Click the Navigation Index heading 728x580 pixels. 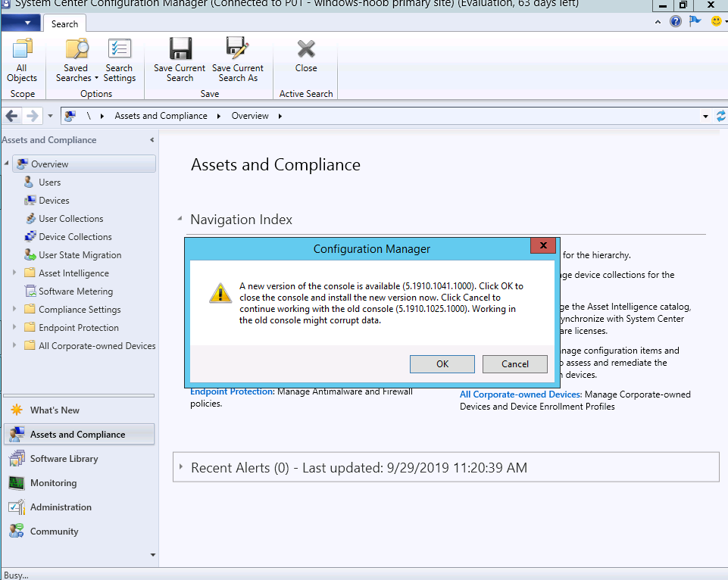pyautogui.click(x=241, y=219)
